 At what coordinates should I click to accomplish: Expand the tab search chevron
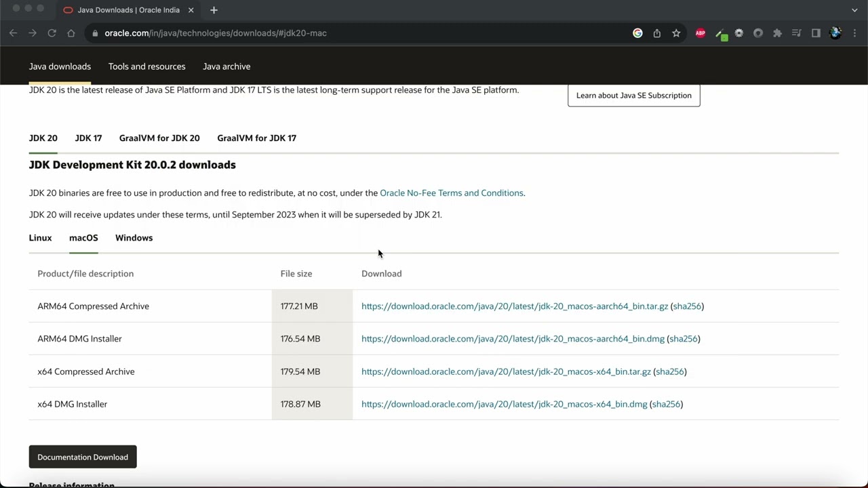click(854, 10)
